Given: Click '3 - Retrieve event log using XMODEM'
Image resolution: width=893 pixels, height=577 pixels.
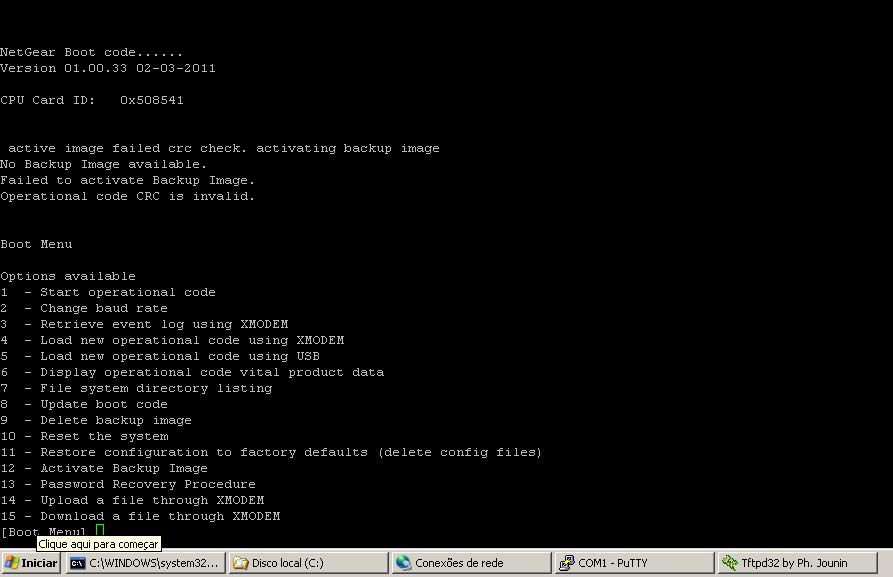Looking at the screenshot, I should coord(144,324).
